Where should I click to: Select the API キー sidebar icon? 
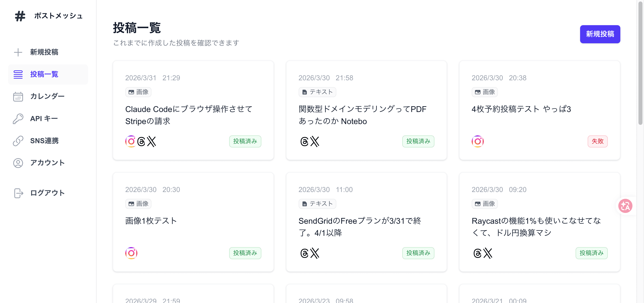pyautogui.click(x=18, y=119)
